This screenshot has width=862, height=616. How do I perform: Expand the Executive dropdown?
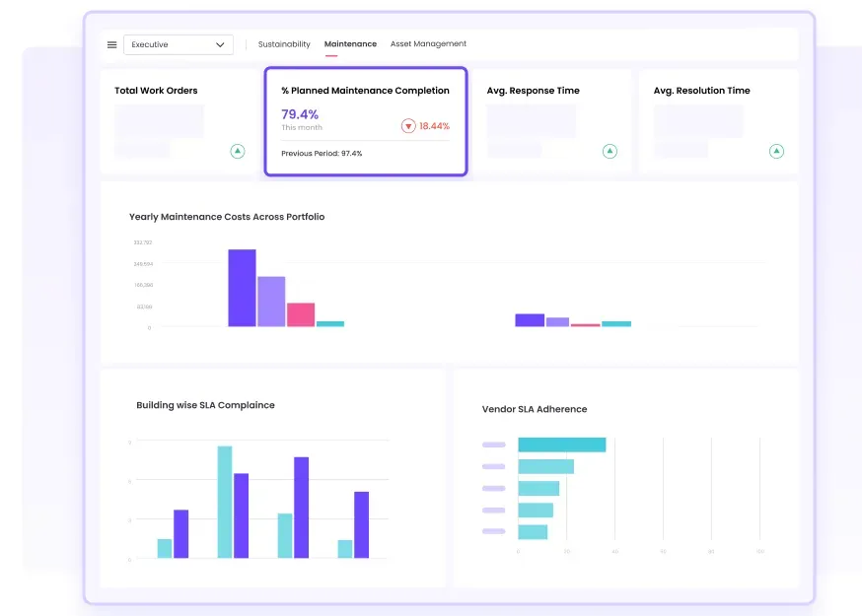tap(178, 44)
